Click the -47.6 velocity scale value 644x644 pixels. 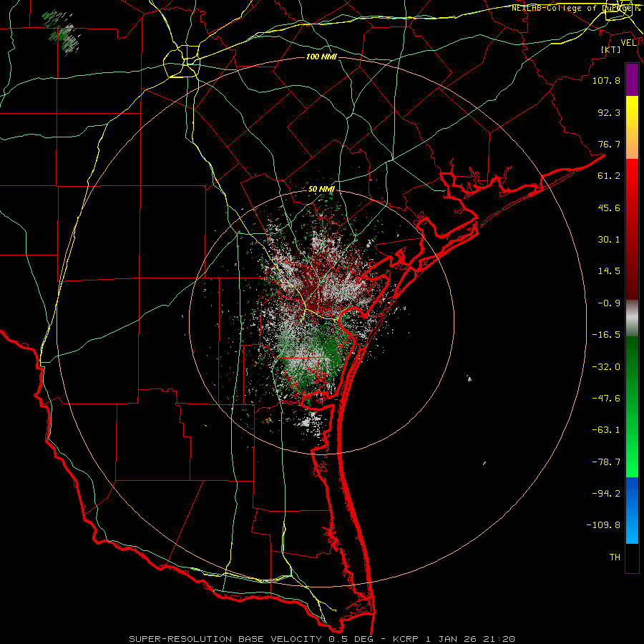[x=606, y=399]
